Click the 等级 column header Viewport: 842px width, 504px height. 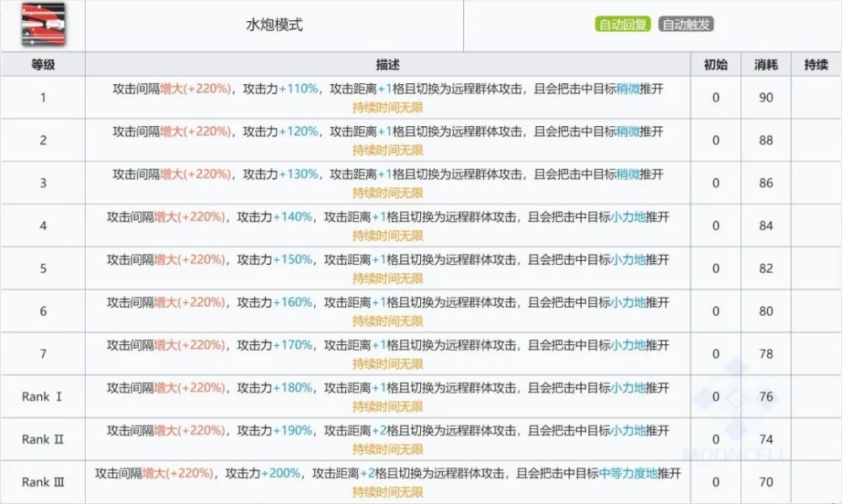coord(43,65)
